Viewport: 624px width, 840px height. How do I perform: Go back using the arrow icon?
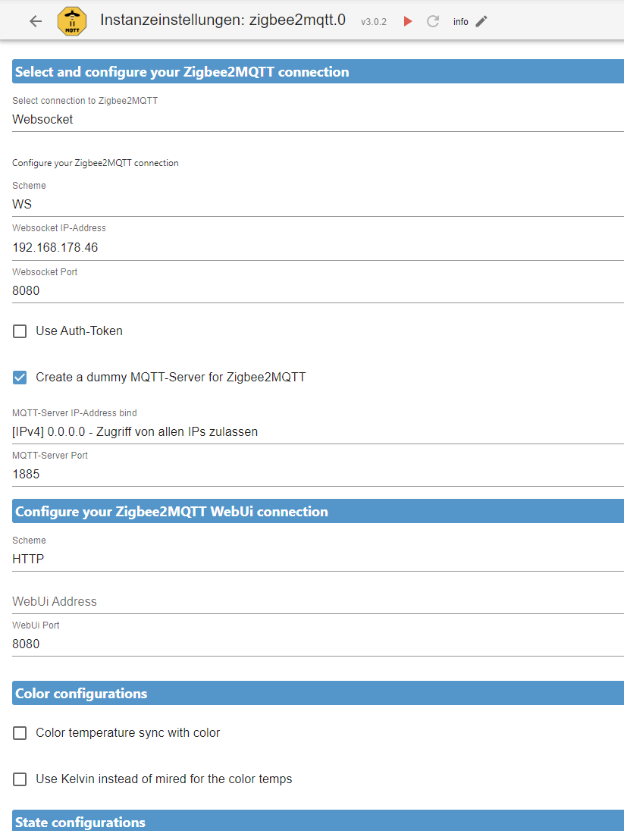point(36,21)
